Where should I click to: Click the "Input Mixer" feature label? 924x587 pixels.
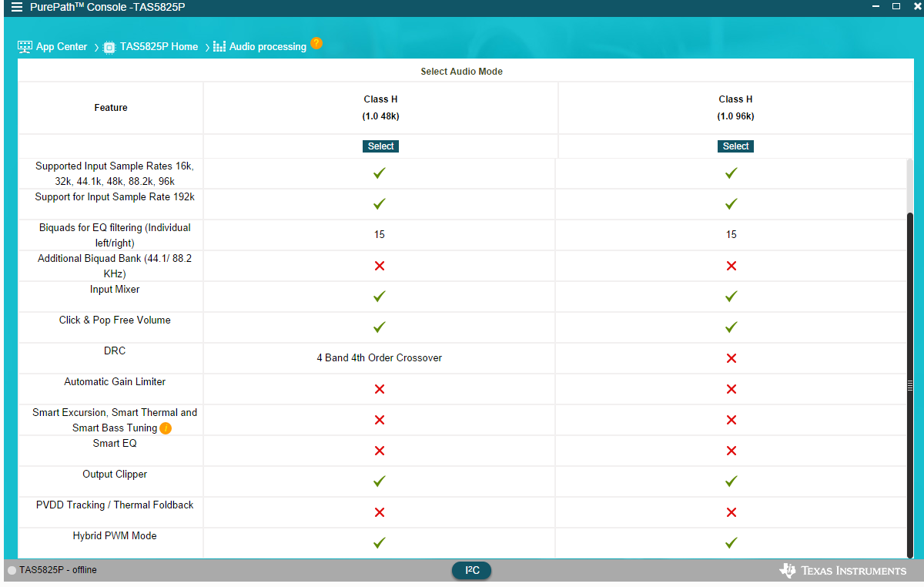point(115,290)
